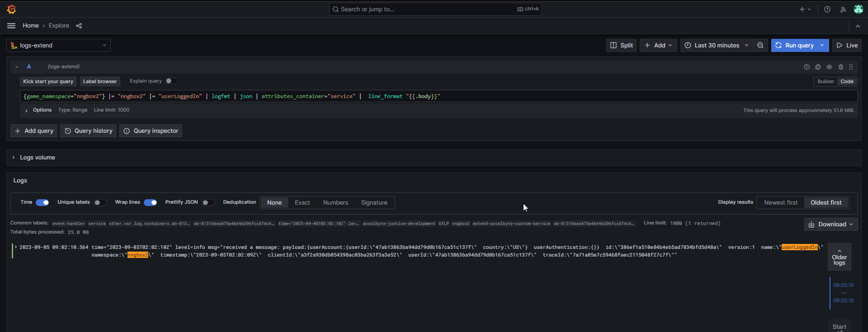The image size is (868, 332).
Task: Click into the LogQL query field
Action: (x=439, y=96)
